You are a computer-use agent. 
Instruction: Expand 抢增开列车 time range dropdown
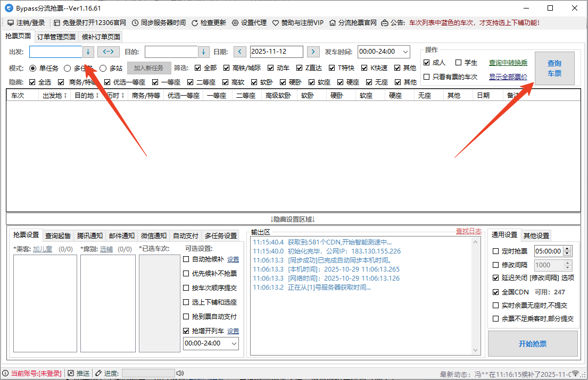[234, 343]
